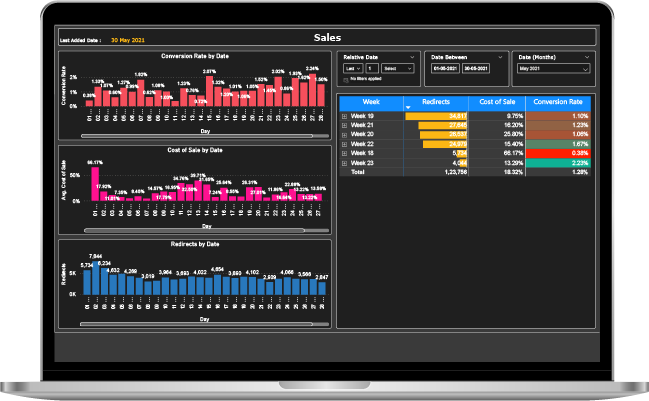Click the Redirects by Date chart title
Image resolution: width=649 pixels, height=401 pixels.
[195, 244]
